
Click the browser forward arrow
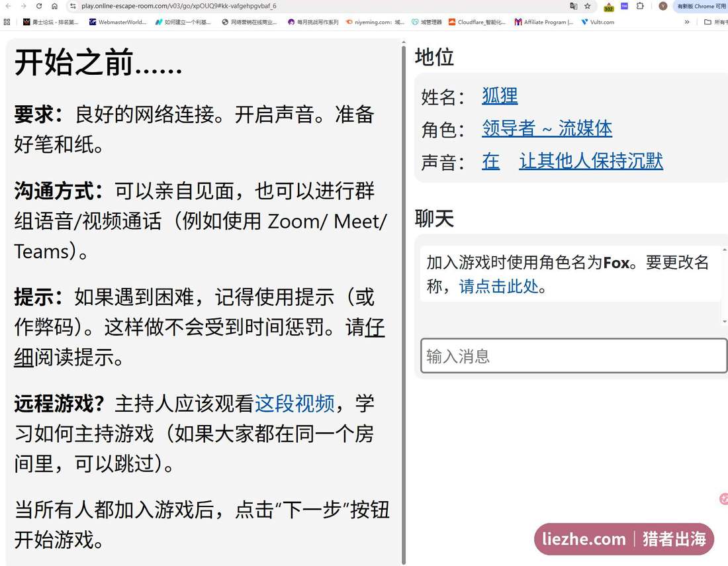(23, 6)
